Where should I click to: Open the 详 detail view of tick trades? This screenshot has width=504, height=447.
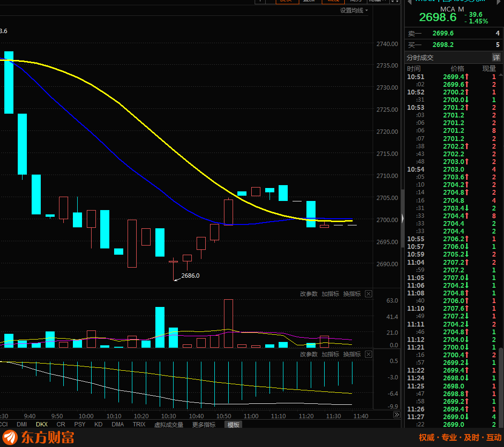[x=496, y=58]
